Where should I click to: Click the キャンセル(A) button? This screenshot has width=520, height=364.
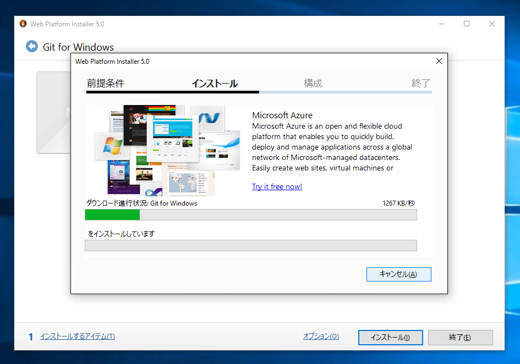coord(399,274)
